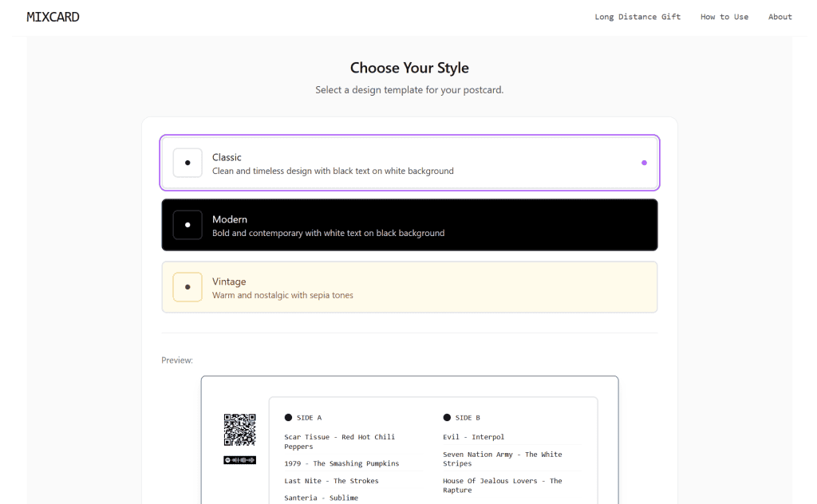The image size is (817, 504).
Task: Click the Scar Tissue track entry
Action: click(340, 442)
